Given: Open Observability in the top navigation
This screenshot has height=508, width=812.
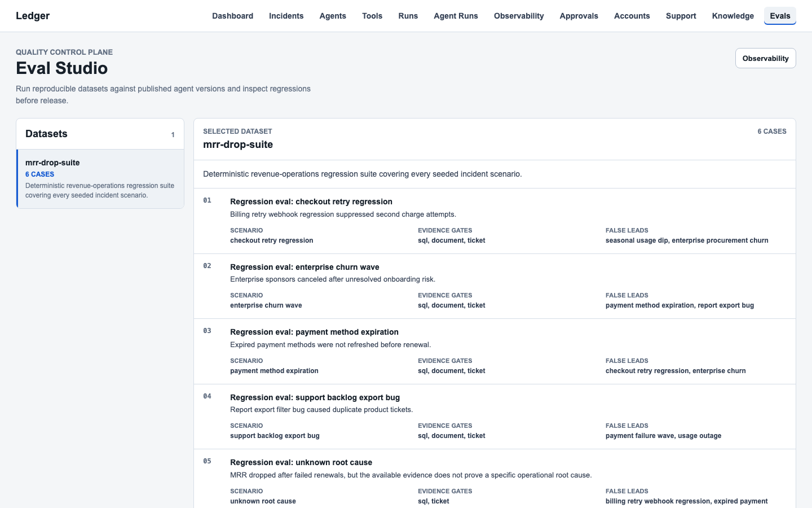Looking at the screenshot, I should tap(519, 16).
